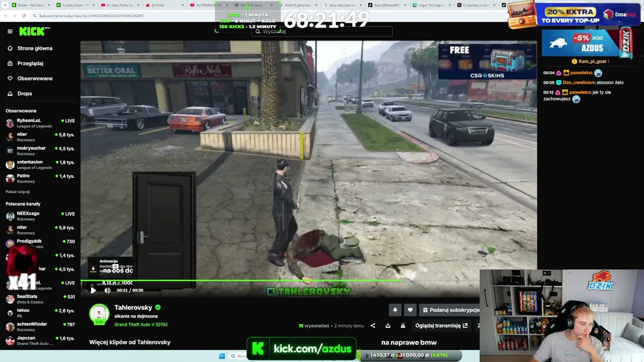The width and height of the screenshot is (644, 362).
Task: Play the clip video
Action: (93, 290)
